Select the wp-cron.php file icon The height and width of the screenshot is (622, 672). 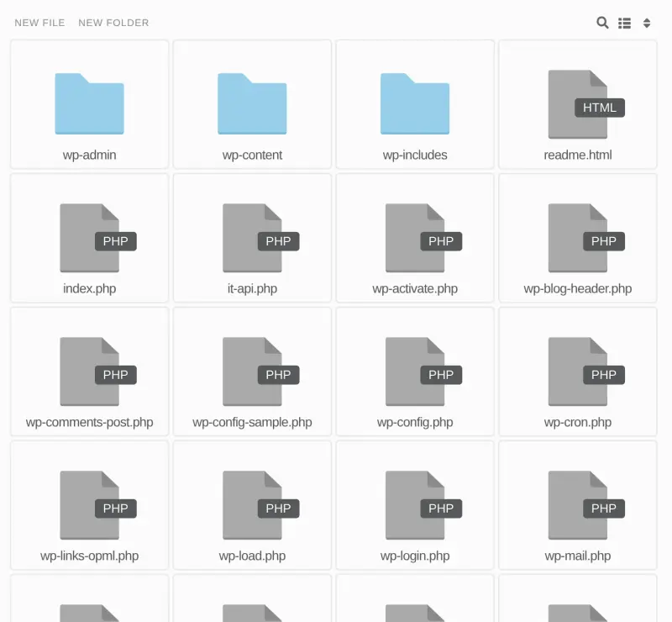(x=585, y=372)
